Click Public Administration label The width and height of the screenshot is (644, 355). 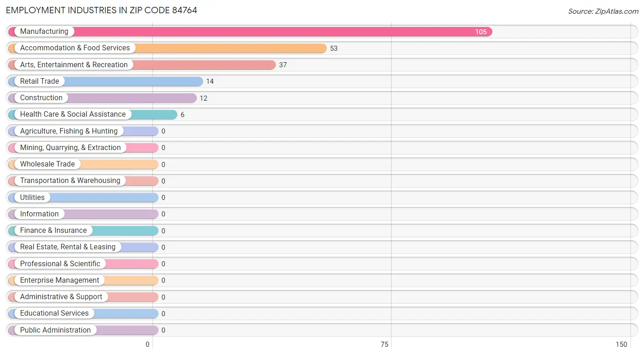pos(55,330)
